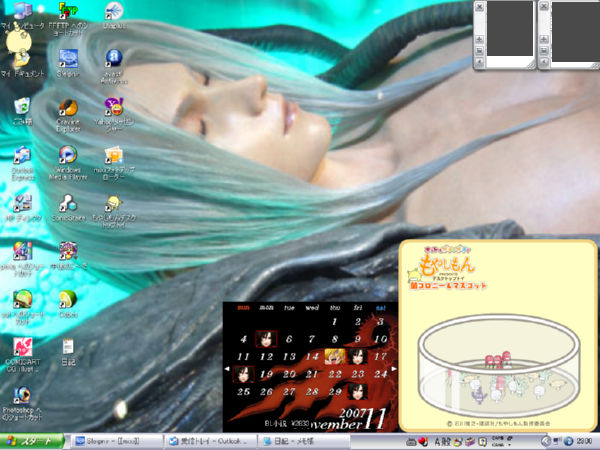
Task: Click the arrow button on left photo widget
Action: pos(479,62)
